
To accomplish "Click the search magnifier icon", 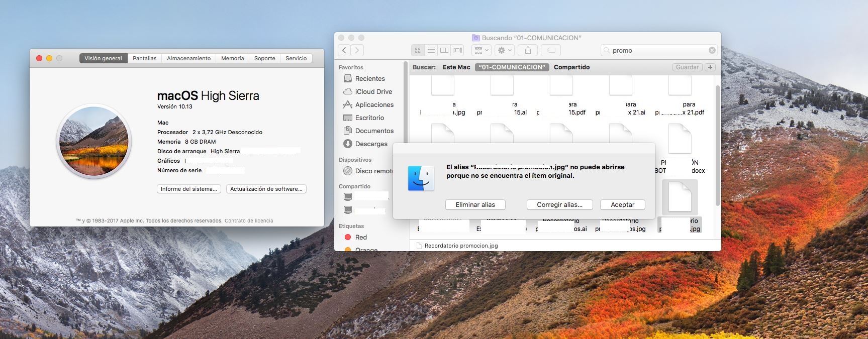I will click(607, 50).
